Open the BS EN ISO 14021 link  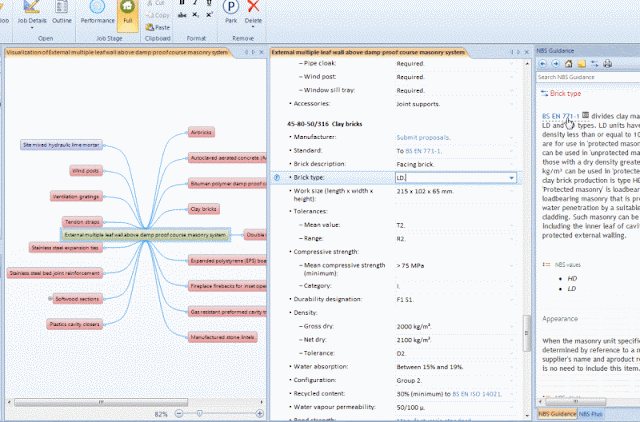point(477,394)
